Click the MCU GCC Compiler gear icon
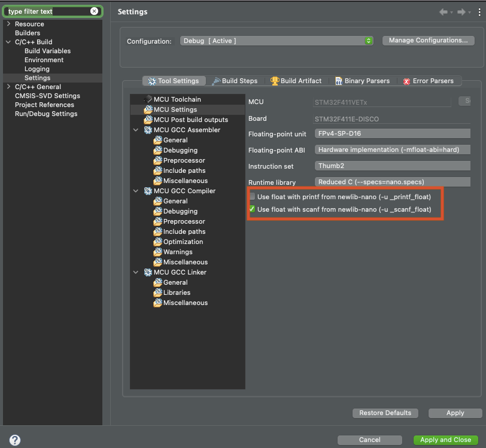This screenshot has height=448, width=486. point(148,191)
